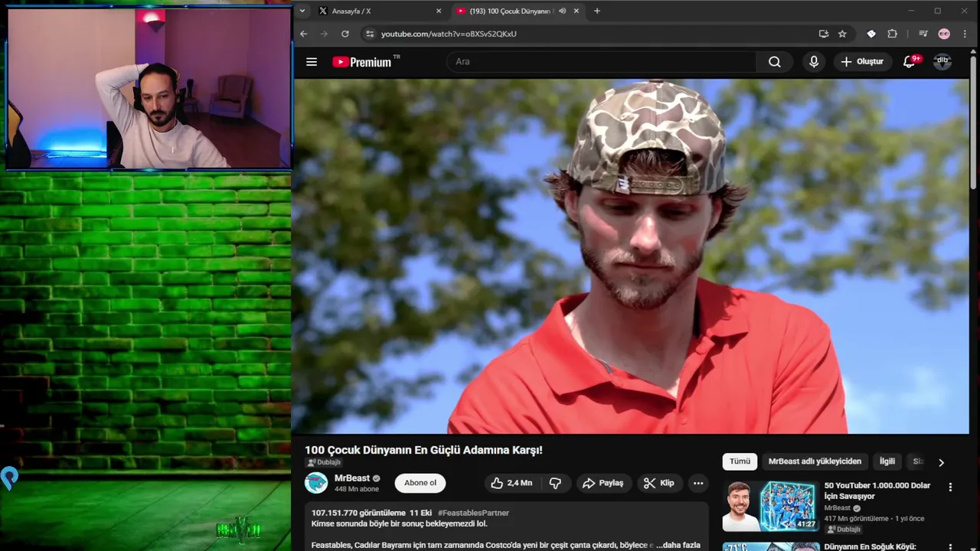
Task: Click video title 100 Çocuk Dünyanın En Güçlü
Action: 423,450
